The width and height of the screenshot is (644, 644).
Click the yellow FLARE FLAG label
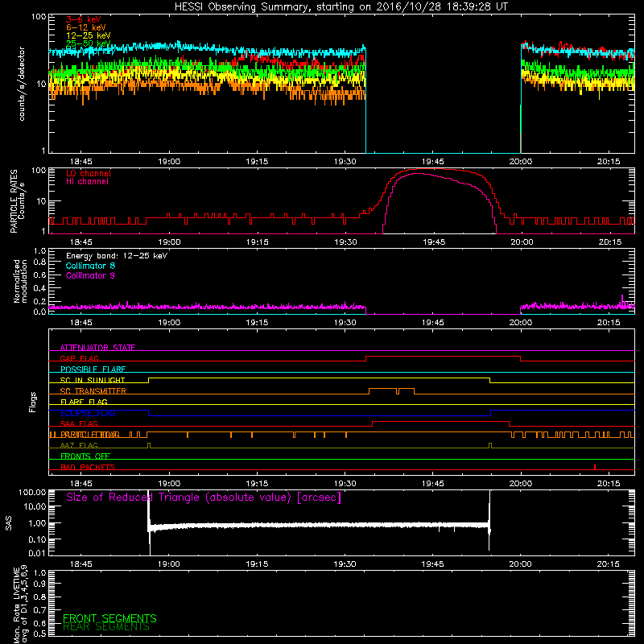tap(84, 402)
